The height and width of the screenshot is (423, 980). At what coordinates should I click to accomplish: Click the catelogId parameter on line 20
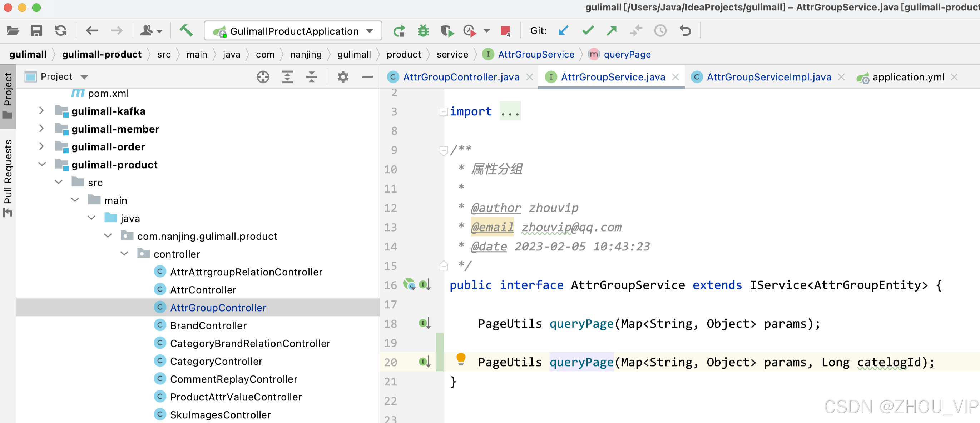[889, 362]
